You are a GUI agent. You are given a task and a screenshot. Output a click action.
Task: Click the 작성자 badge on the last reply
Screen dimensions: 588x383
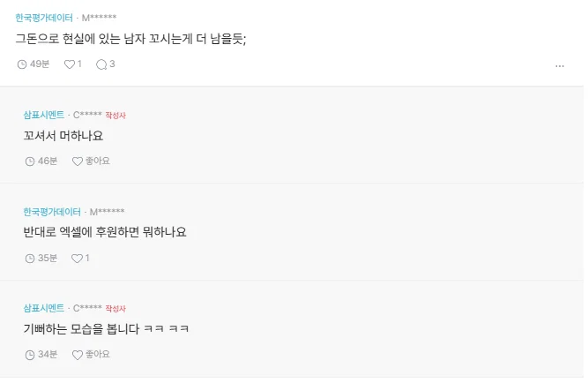coord(115,309)
